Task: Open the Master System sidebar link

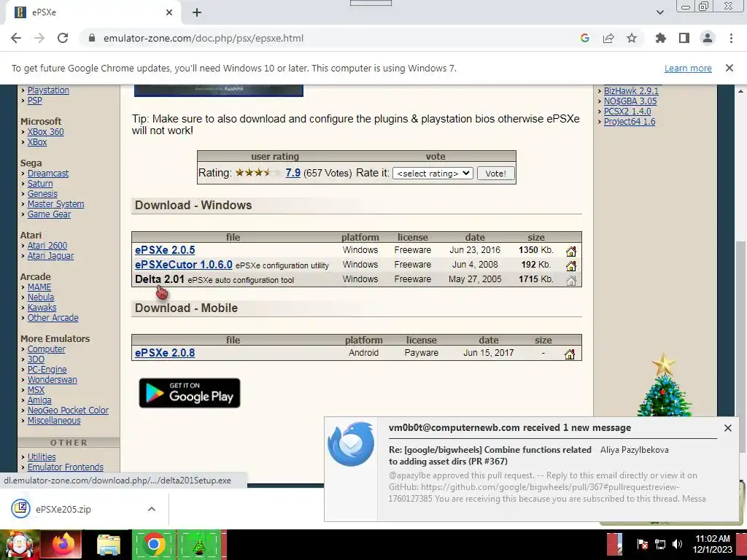Action: coord(55,204)
